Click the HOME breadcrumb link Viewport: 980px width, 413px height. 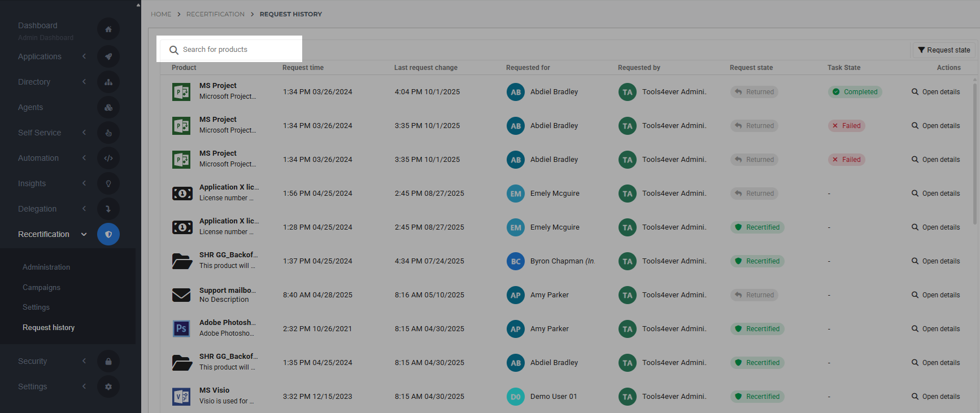(x=161, y=14)
